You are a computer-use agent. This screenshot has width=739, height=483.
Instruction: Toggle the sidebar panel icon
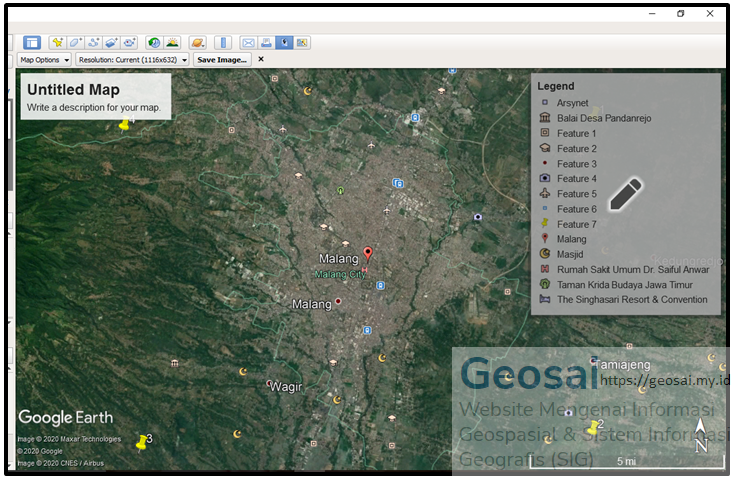tap(32, 43)
